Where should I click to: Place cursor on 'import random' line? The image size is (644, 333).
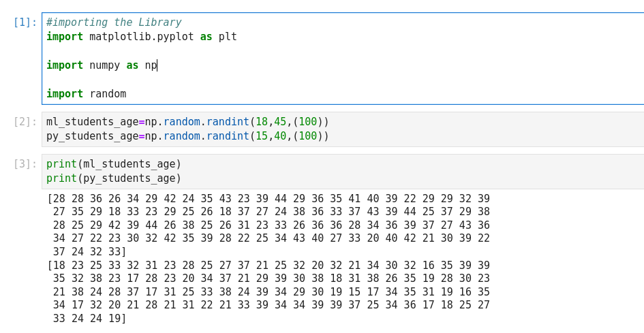[86, 94]
